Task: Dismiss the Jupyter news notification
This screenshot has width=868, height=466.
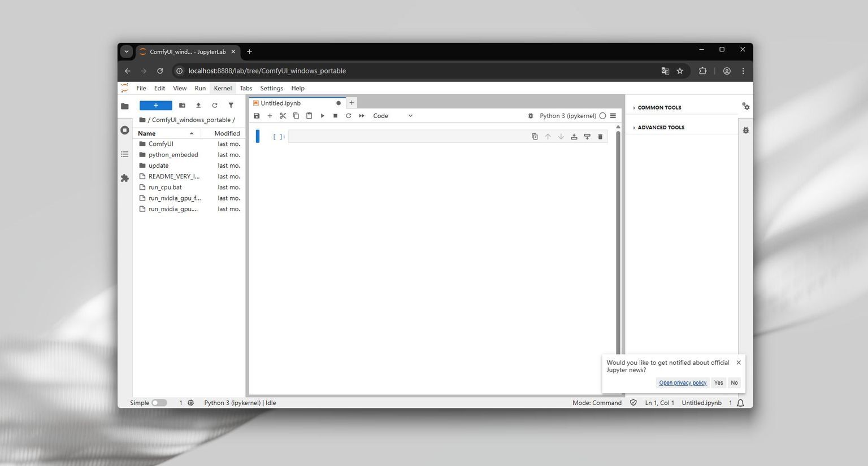Action: pos(739,363)
